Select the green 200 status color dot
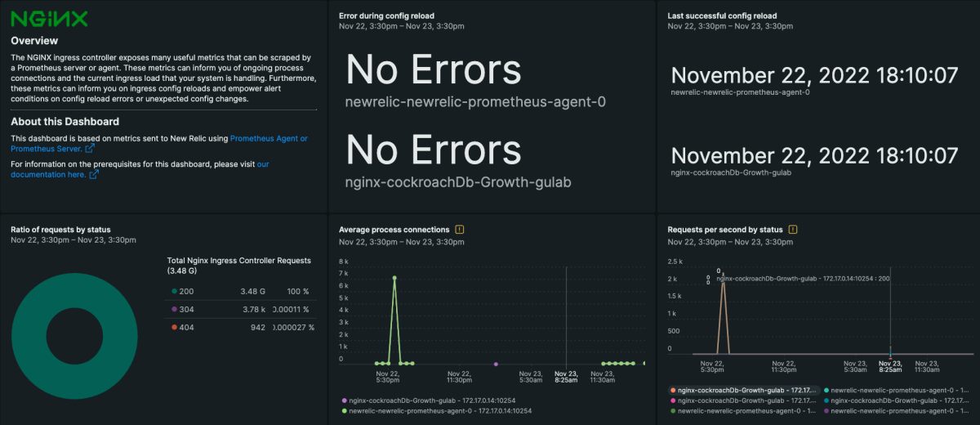 click(x=174, y=291)
